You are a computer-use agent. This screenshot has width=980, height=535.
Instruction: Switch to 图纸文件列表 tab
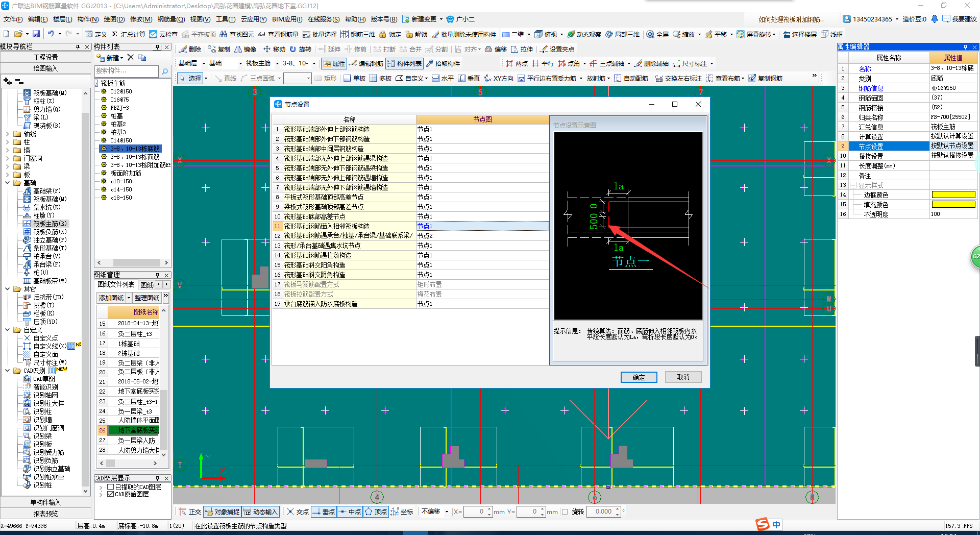point(116,284)
